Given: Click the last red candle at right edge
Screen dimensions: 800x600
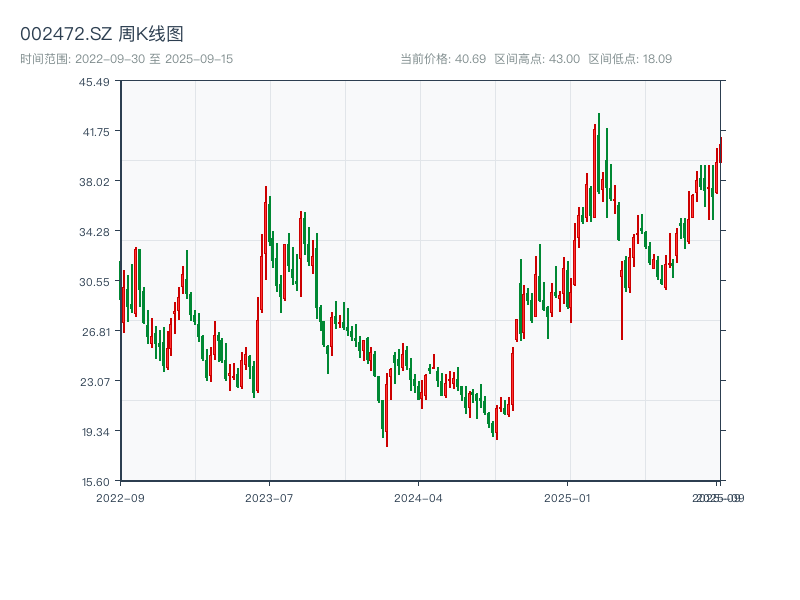Looking at the screenshot, I should [x=721, y=150].
